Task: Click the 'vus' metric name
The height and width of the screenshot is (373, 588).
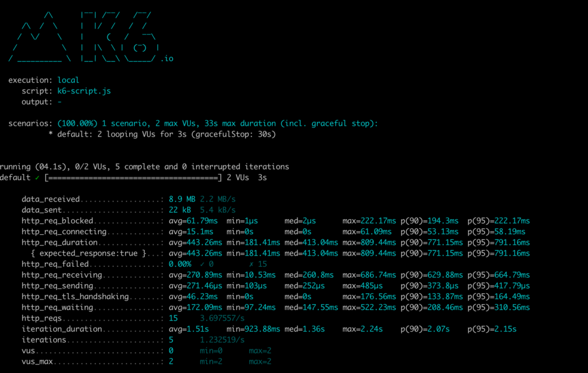Action: point(28,351)
